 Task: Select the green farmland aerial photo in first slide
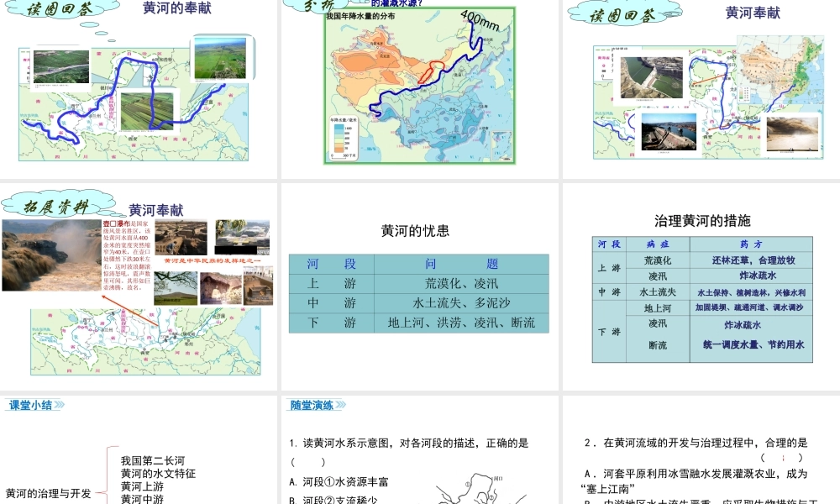(x=220, y=59)
